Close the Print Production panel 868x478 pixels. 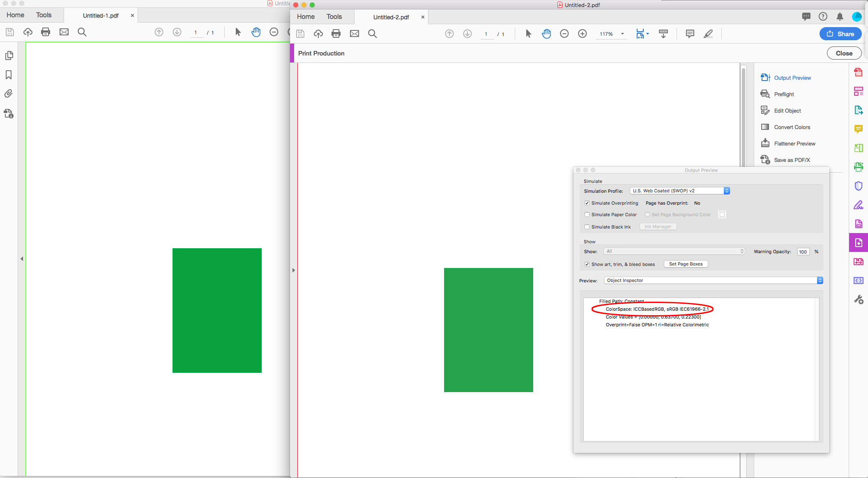coord(844,53)
